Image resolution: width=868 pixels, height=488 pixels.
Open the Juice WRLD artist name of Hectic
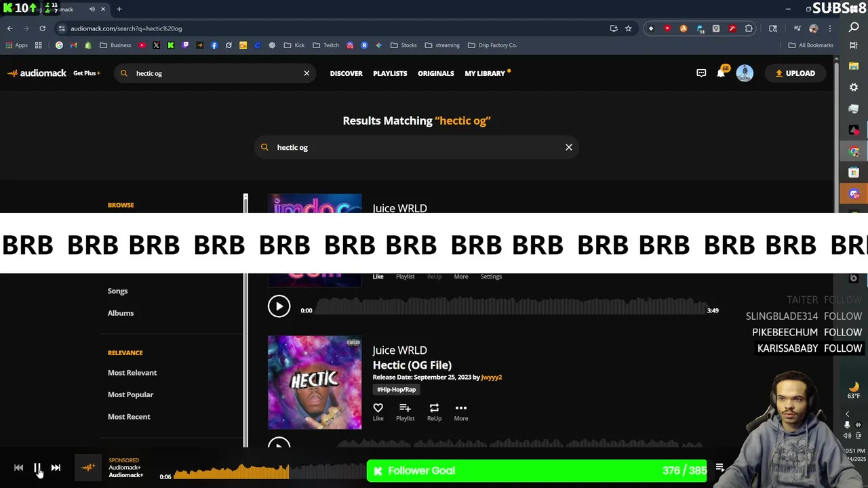coord(399,350)
